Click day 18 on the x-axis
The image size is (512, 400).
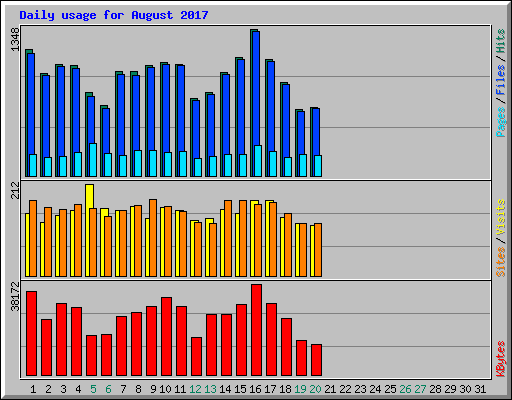tap(285, 389)
